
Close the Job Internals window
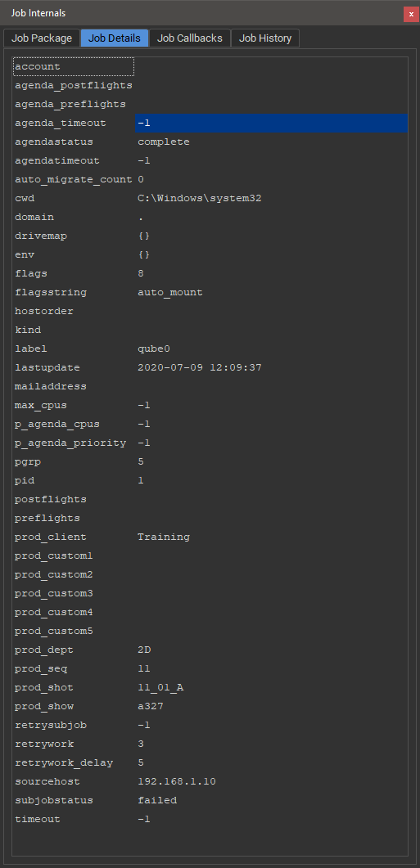410,14
